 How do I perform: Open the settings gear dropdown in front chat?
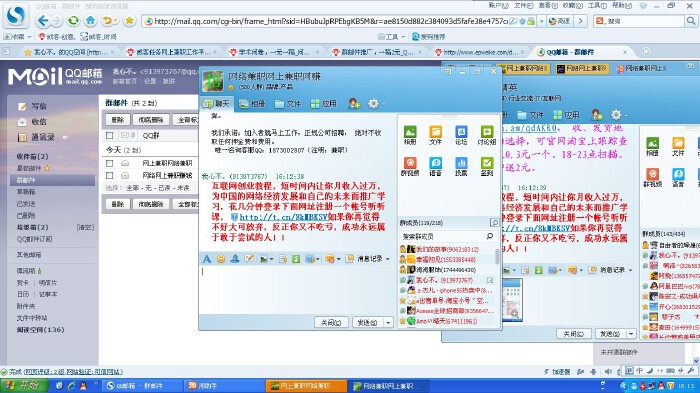(x=376, y=104)
